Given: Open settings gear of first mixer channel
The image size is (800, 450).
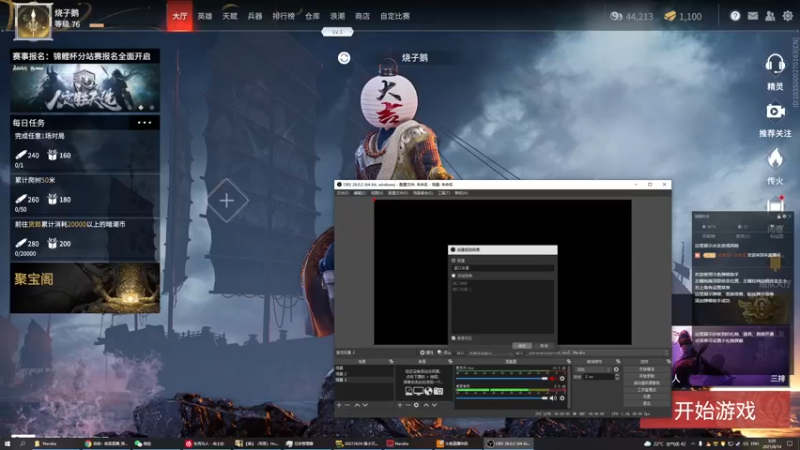Looking at the screenshot, I should click(562, 379).
